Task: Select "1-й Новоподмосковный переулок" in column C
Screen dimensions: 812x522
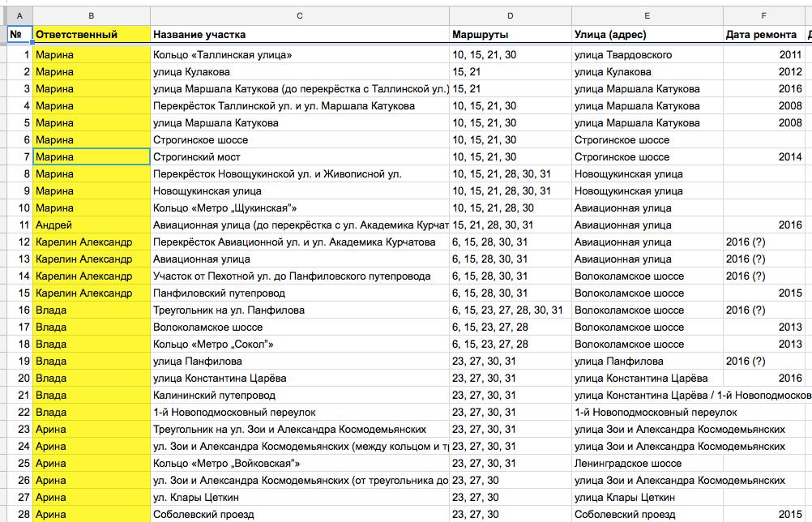Action: point(299,413)
